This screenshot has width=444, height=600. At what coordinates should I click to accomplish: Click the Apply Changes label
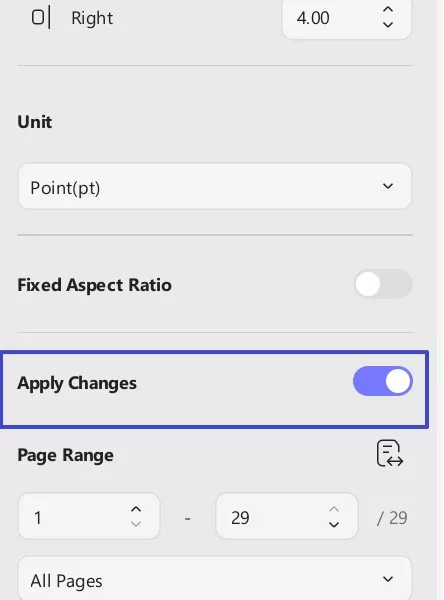click(77, 383)
